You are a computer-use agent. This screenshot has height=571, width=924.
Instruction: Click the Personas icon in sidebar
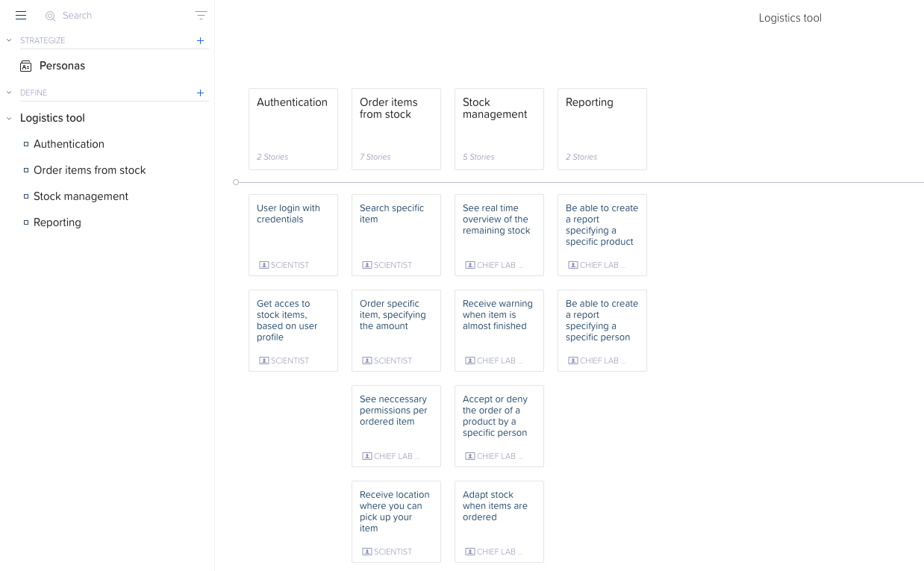tap(26, 66)
